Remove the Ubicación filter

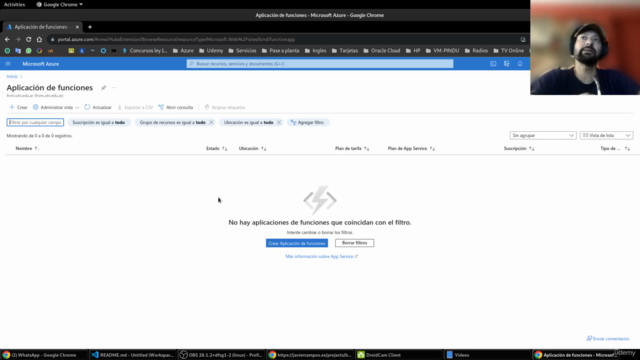pyautogui.click(x=279, y=122)
